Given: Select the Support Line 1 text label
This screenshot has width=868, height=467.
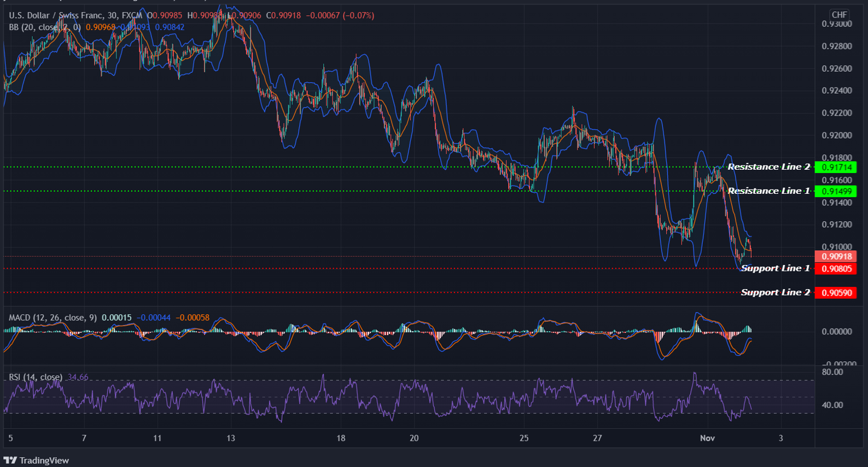Looking at the screenshot, I should tap(775, 268).
